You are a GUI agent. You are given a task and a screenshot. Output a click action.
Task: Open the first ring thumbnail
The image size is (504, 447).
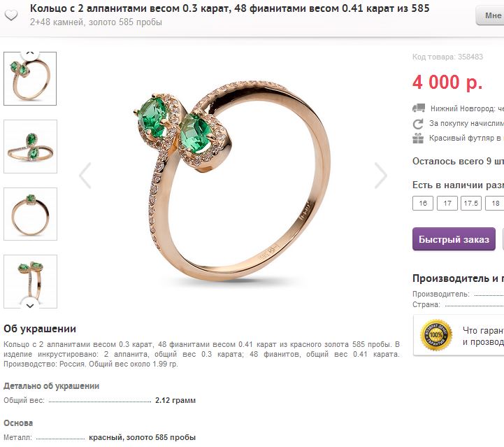[30, 79]
